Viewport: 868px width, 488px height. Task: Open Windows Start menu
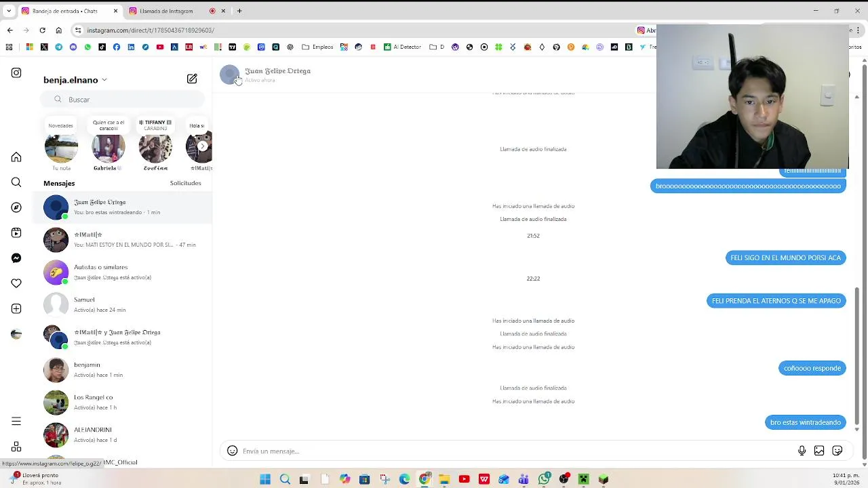pos(265,479)
